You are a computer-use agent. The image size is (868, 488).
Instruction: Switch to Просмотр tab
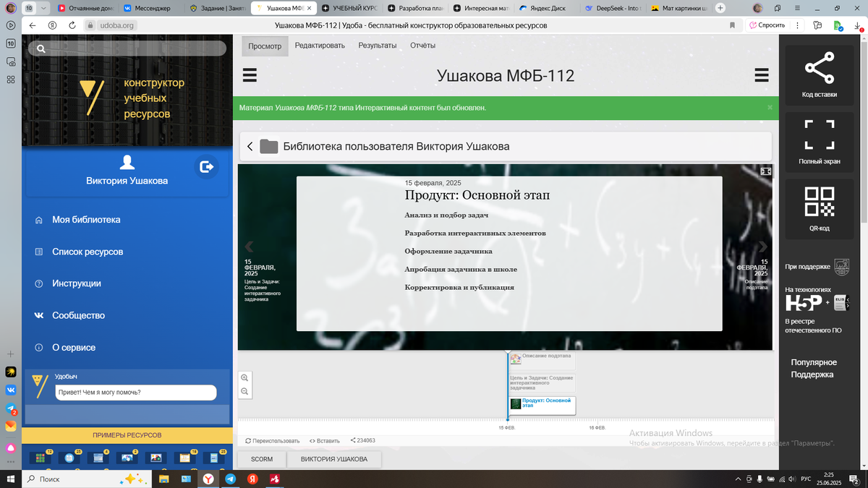(265, 46)
